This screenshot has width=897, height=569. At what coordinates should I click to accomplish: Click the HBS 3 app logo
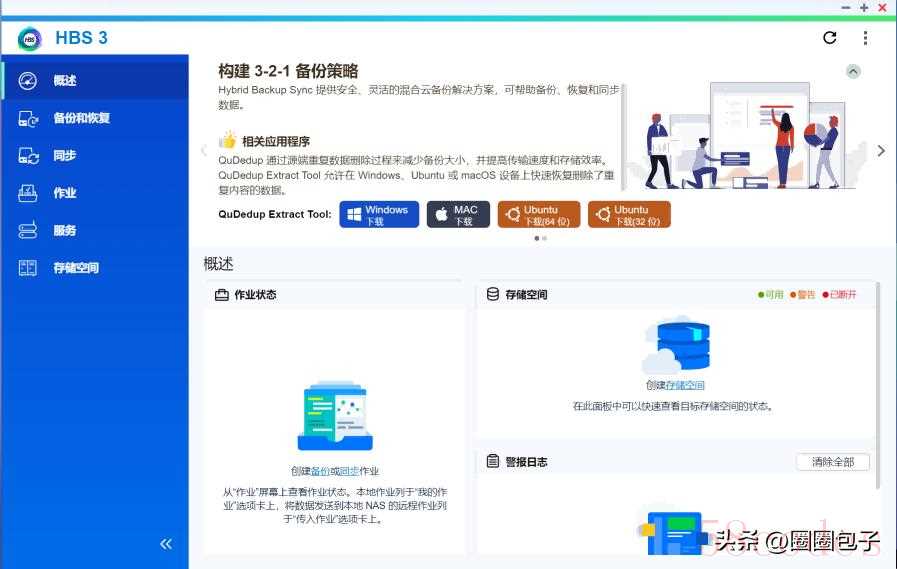tap(29, 39)
